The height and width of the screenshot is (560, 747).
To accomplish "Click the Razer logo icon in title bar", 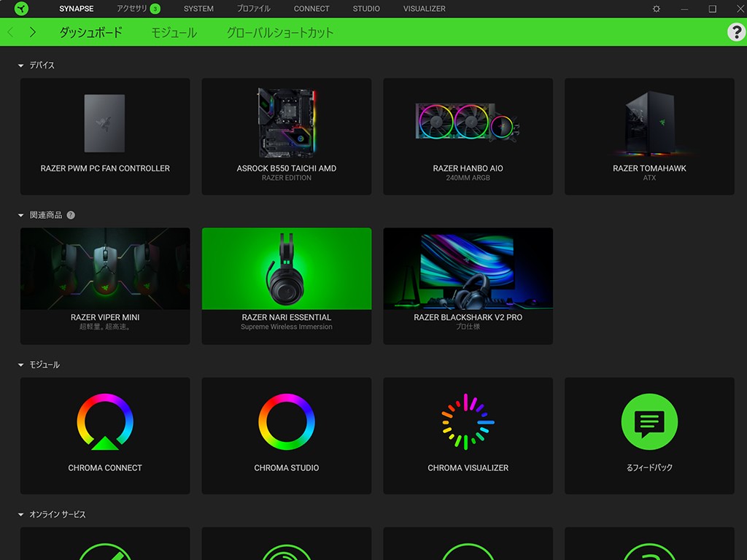I will pyautogui.click(x=21, y=9).
